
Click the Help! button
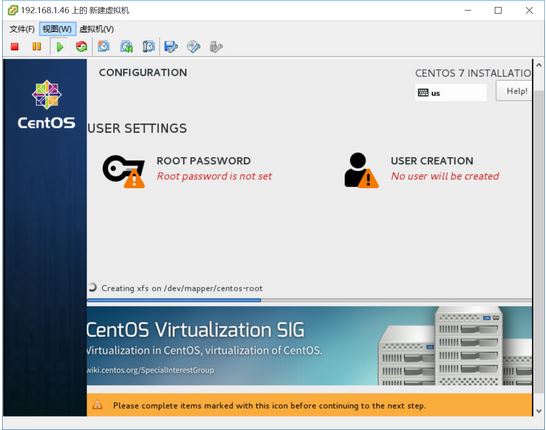tap(514, 91)
